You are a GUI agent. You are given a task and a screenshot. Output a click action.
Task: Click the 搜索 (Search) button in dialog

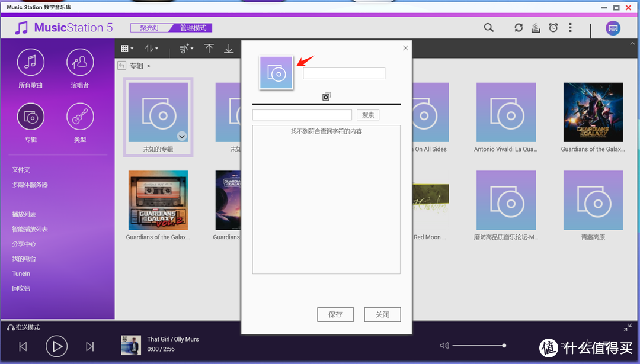[368, 115]
